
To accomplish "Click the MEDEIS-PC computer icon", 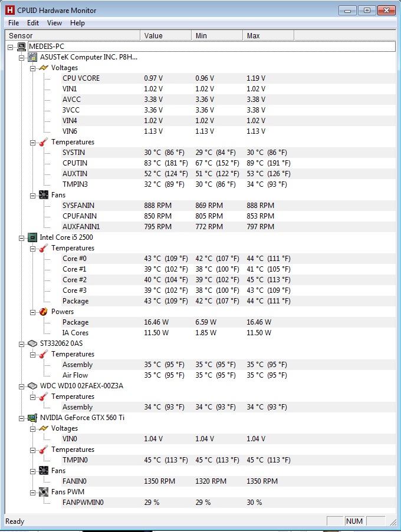I will tap(22, 47).
